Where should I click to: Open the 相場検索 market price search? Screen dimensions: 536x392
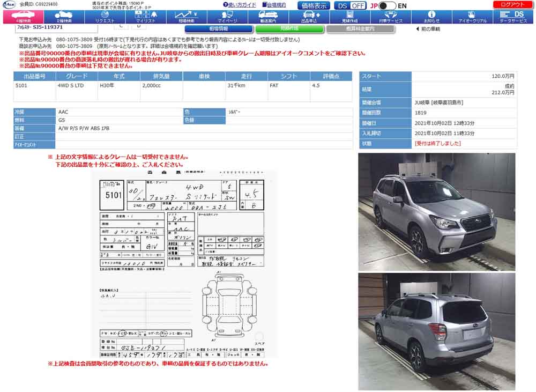pos(187,17)
